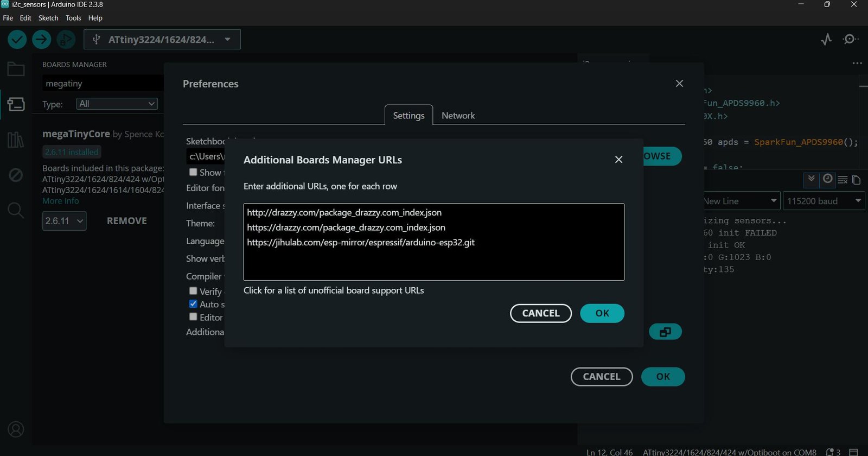This screenshot has width=868, height=456.
Task: Open the 2.6.11 version dropdown
Action: click(64, 221)
